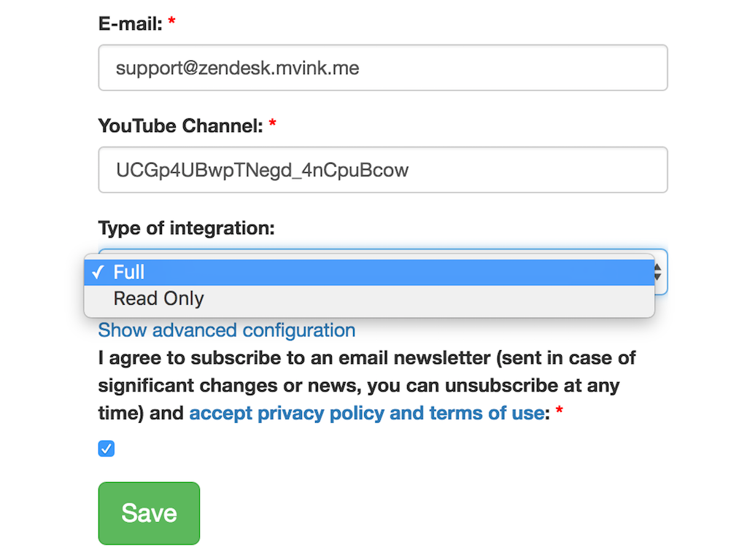Click the red asterisk beside YouTube Channel
747x560 pixels.
(x=273, y=125)
